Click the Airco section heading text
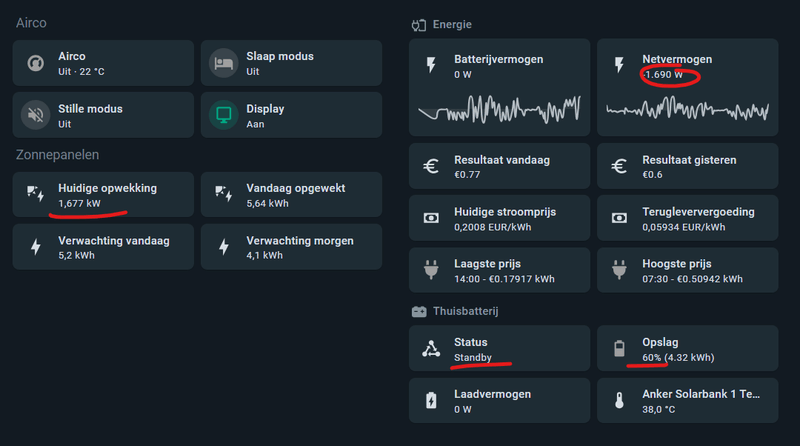The image size is (800, 446). tap(31, 23)
